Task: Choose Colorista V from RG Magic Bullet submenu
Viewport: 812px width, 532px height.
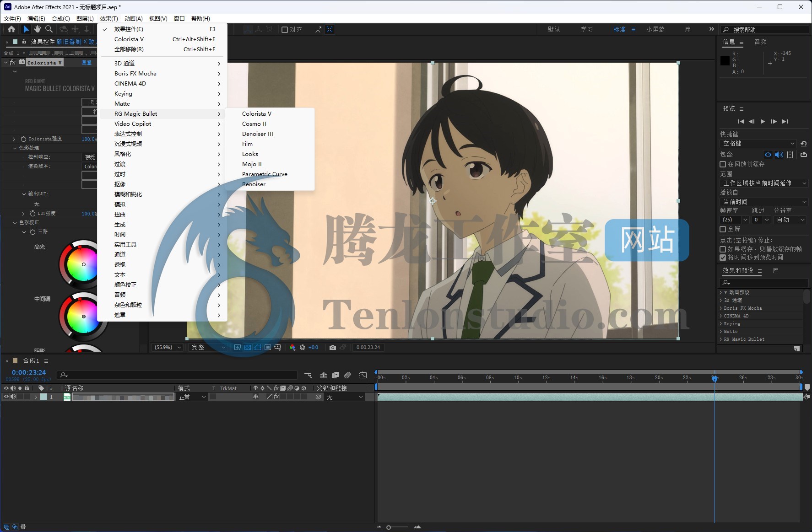Action: [x=256, y=114]
